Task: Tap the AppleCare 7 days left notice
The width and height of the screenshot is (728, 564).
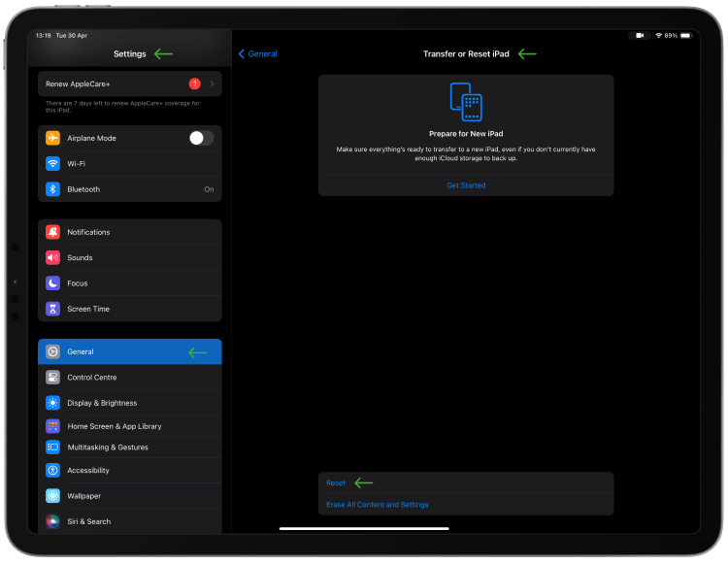Action: click(x=122, y=107)
